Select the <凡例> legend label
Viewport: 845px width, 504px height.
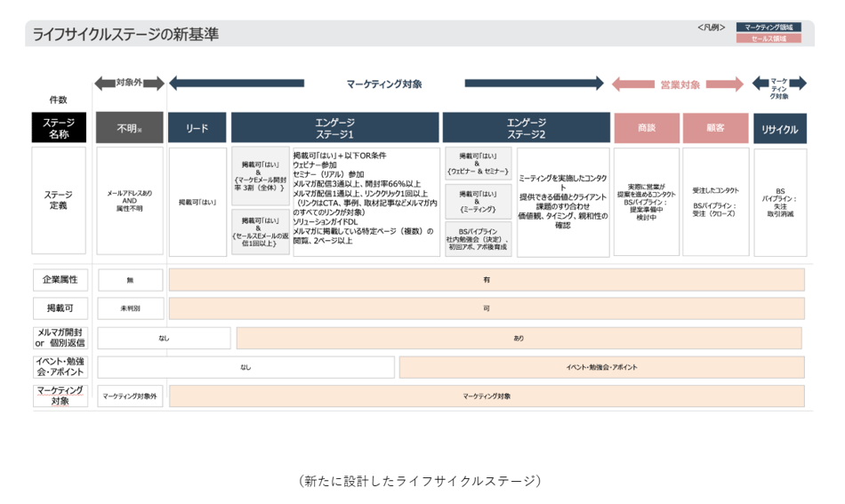click(711, 28)
